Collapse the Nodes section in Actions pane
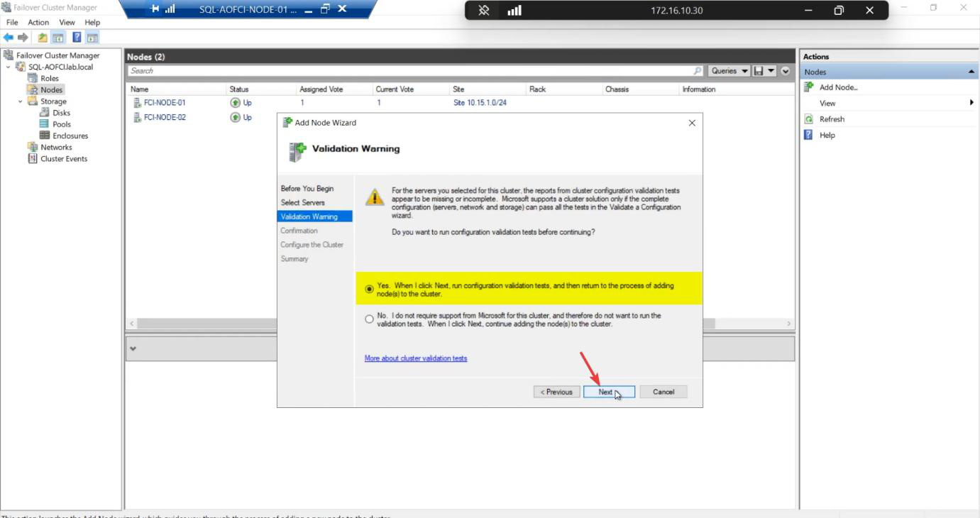This screenshot has width=980, height=518. pos(971,72)
